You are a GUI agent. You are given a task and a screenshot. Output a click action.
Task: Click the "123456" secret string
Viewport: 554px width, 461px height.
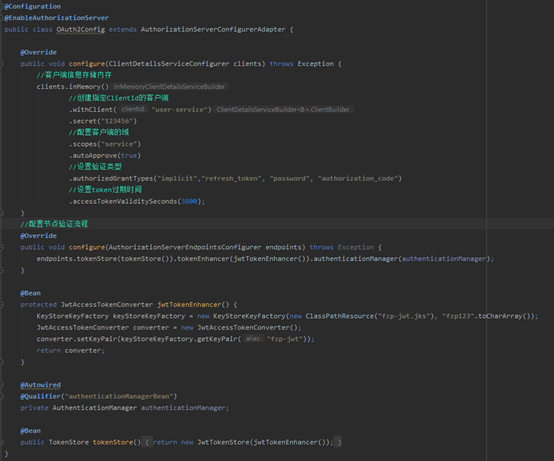pyautogui.click(x=117, y=121)
